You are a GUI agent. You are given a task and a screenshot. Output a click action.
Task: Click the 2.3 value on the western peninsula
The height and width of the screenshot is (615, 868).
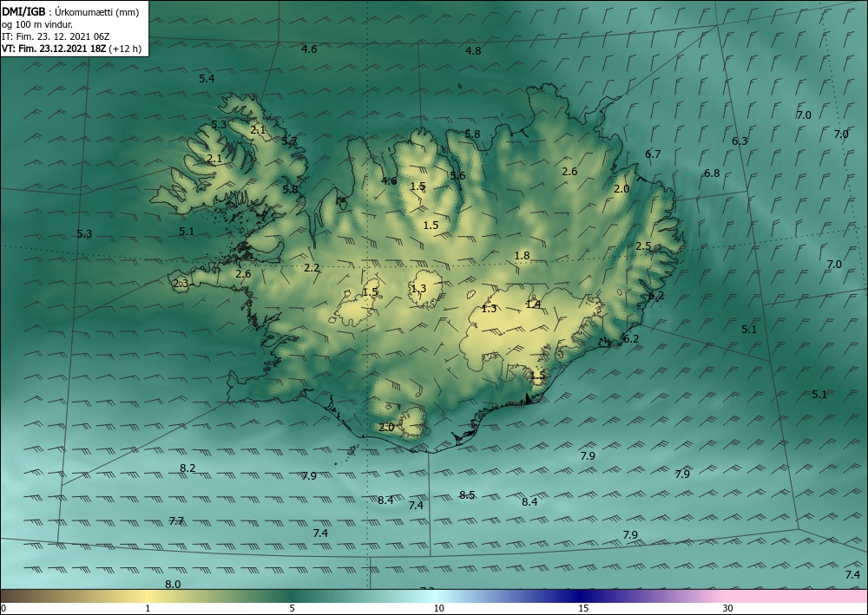coord(181,284)
